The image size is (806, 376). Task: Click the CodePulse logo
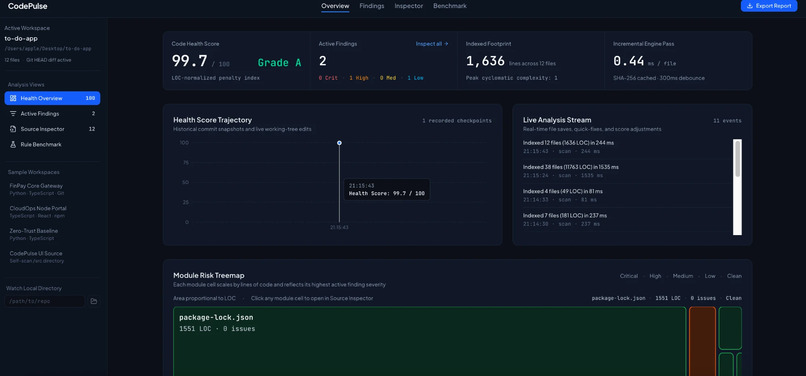(28, 6)
